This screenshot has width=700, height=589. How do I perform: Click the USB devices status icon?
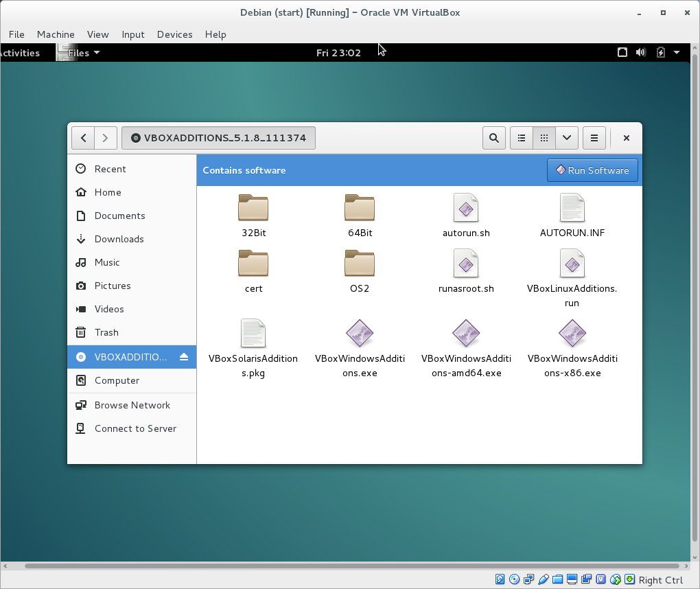coord(544,579)
